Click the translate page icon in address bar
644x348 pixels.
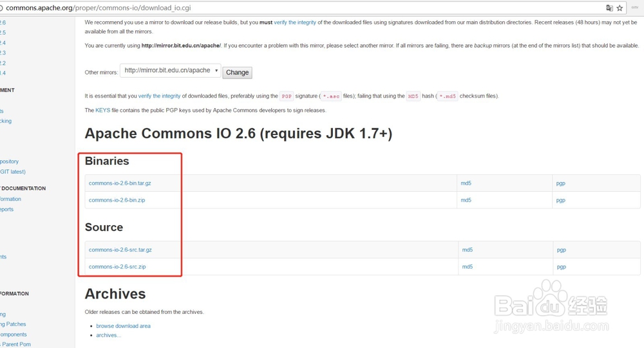point(609,8)
